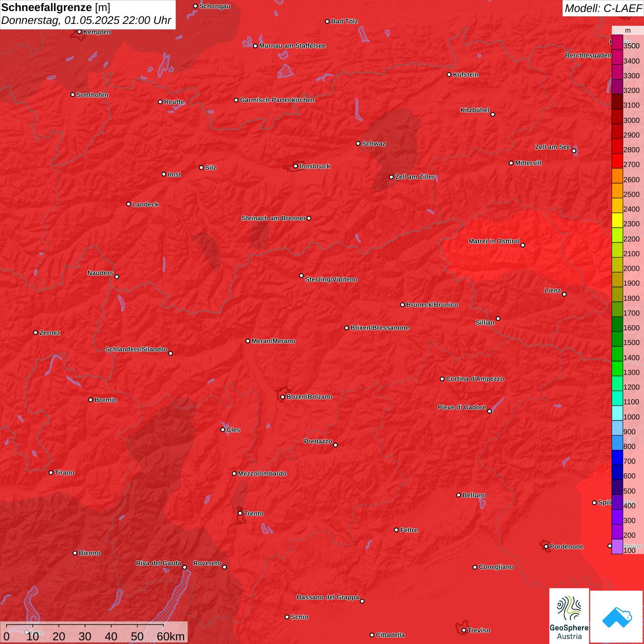Viewport: 644px width, 644px height.
Task: Click the marker dot next to Landeck
Action: 129,204
